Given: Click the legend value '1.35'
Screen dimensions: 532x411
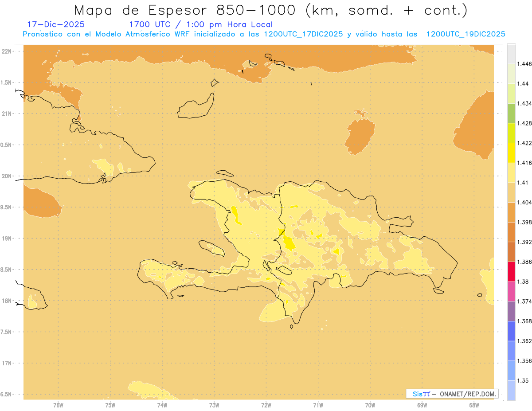Looking at the screenshot, I should [x=524, y=380].
